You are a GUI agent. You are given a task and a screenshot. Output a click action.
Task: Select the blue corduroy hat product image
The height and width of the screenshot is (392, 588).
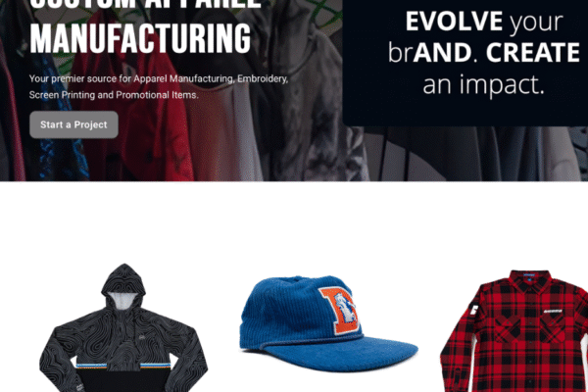[328, 323]
